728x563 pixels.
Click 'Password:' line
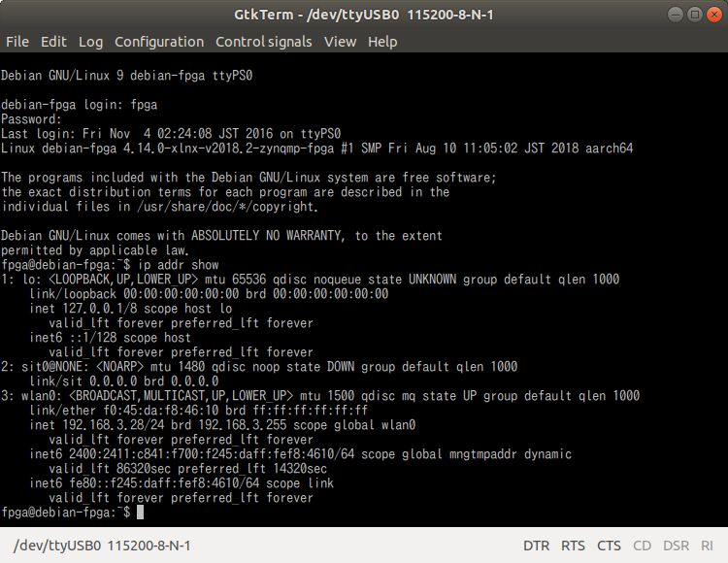pyautogui.click(x=31, y=119)
